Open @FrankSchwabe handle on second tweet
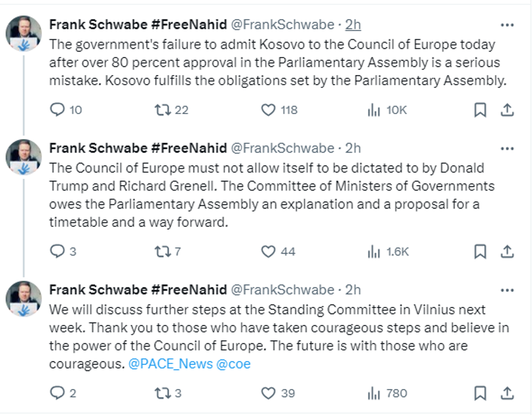Image resolution: width=532 pixels, height=415 pixels. [283, 148]
